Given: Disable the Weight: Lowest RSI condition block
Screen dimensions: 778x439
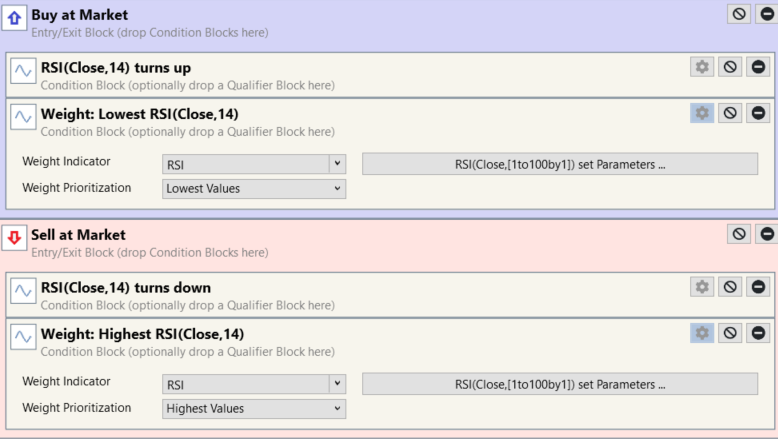Looking at the screenshot, I should (730, 113).
